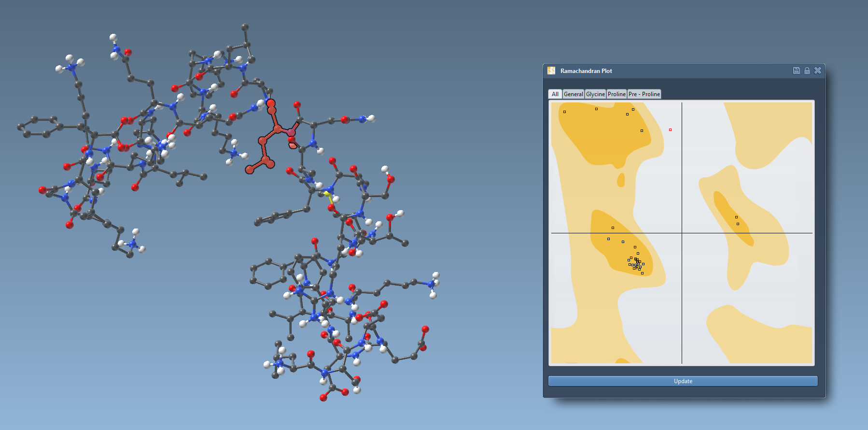Switch to the All tab
This screenshot has width=868, height=430.
(555, 94)
